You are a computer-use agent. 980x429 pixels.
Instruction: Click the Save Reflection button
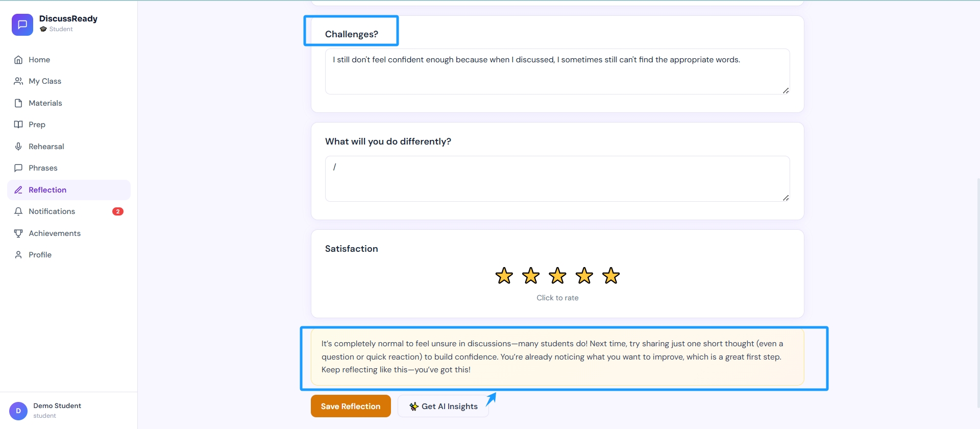click(351, 406)
